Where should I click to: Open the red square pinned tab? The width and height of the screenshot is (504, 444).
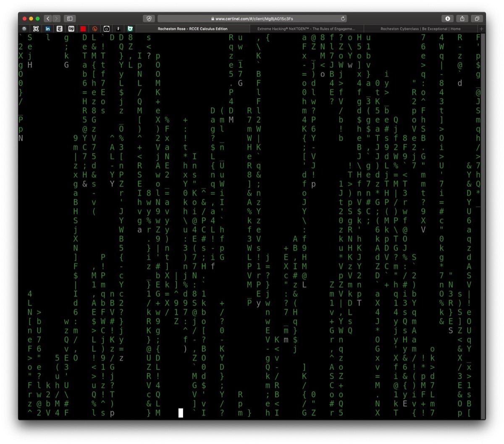[83, 29]
